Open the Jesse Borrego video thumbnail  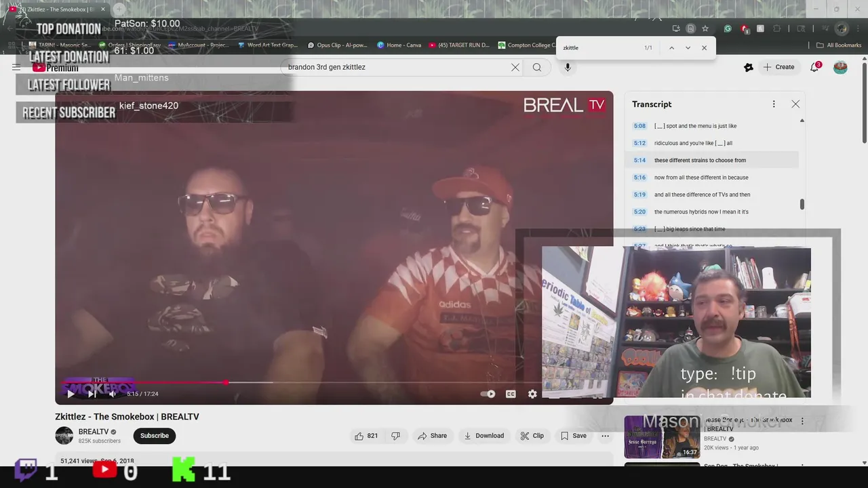coord(661,437)
